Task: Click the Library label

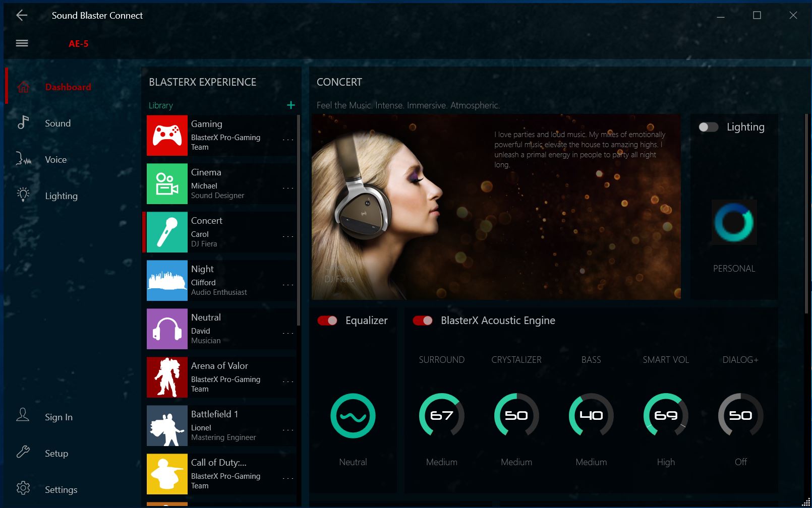Action: 161,105
